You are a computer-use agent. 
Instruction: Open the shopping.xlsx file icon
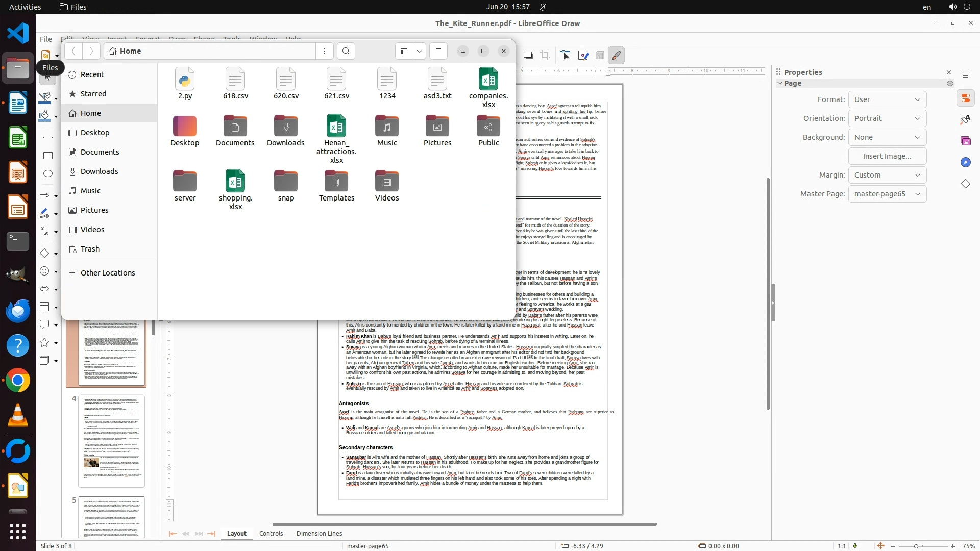pos(235,182)
